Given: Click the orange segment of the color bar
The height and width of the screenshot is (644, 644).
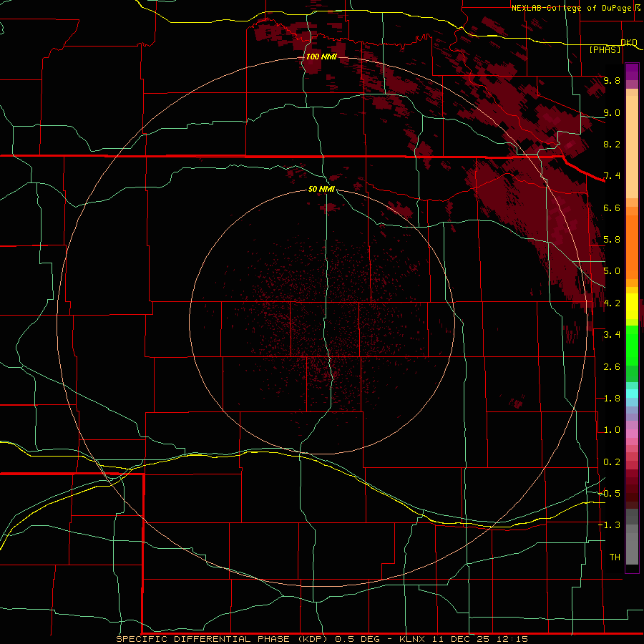Looking at the screenshot, I should (632, 243).
